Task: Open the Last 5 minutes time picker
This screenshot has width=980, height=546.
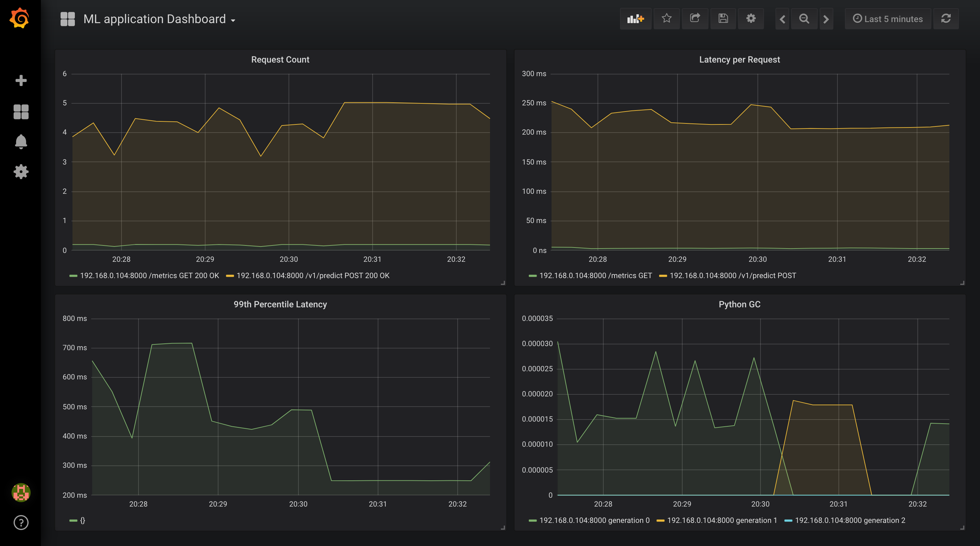Action: [x=888, y=19]
